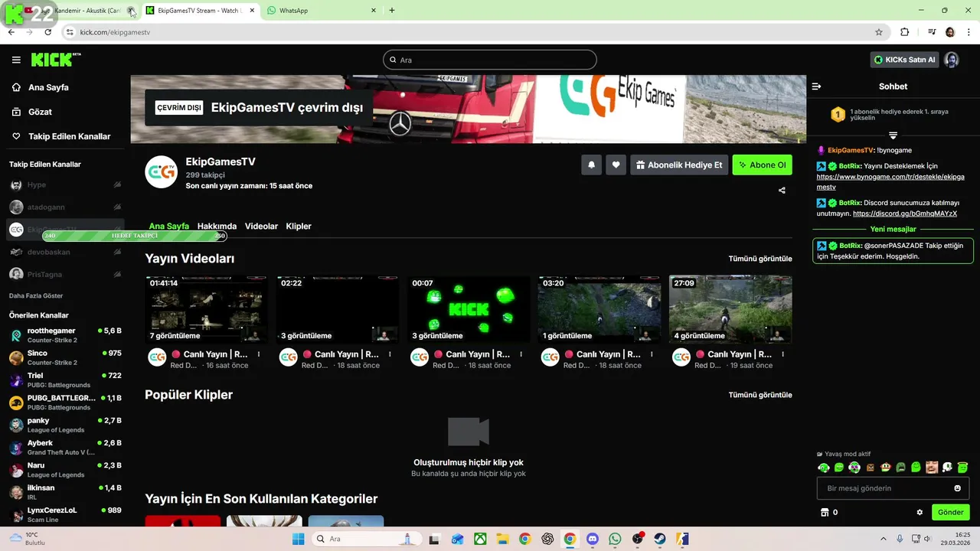Image resolution: width=980 pixels, height=551 pixels.
Task: Open Chrome extensions puzzle icon
Action: pos(905,32)
